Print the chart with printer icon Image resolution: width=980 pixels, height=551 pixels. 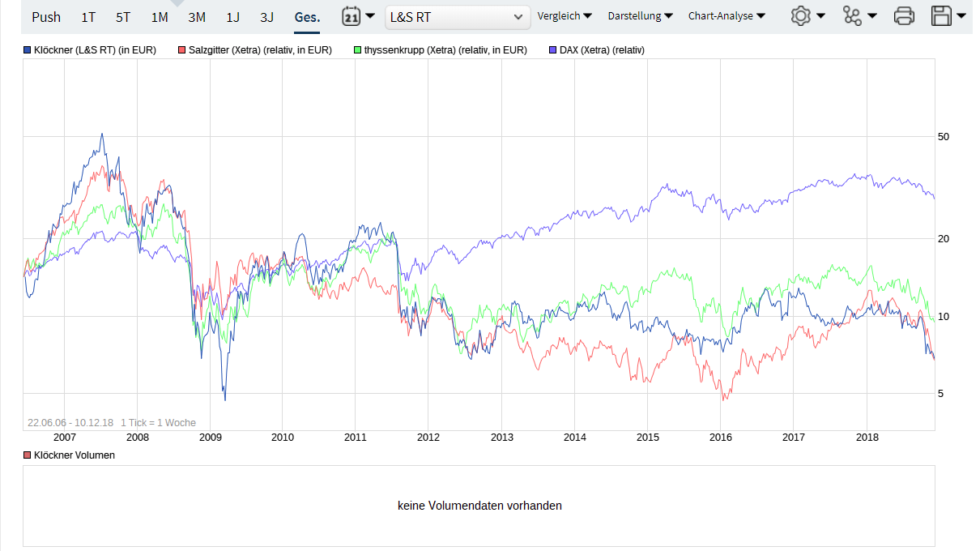[x=904, y=16]
